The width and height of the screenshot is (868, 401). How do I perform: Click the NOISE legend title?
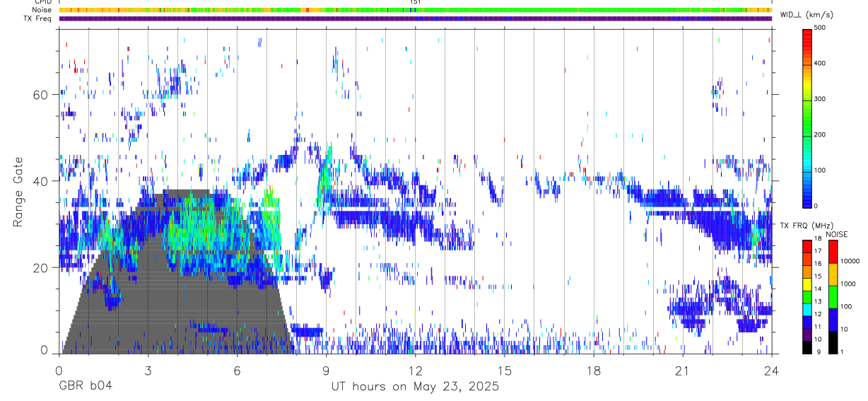[x=837, y=234]
